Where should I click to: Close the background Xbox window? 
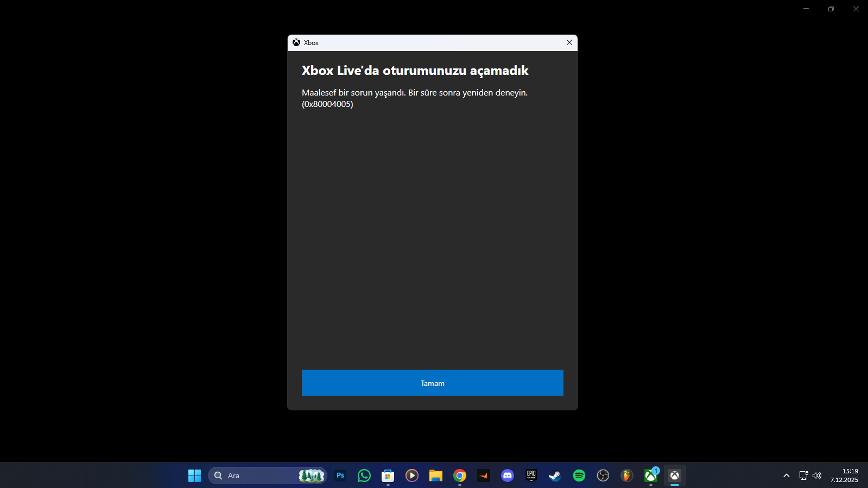856,9
